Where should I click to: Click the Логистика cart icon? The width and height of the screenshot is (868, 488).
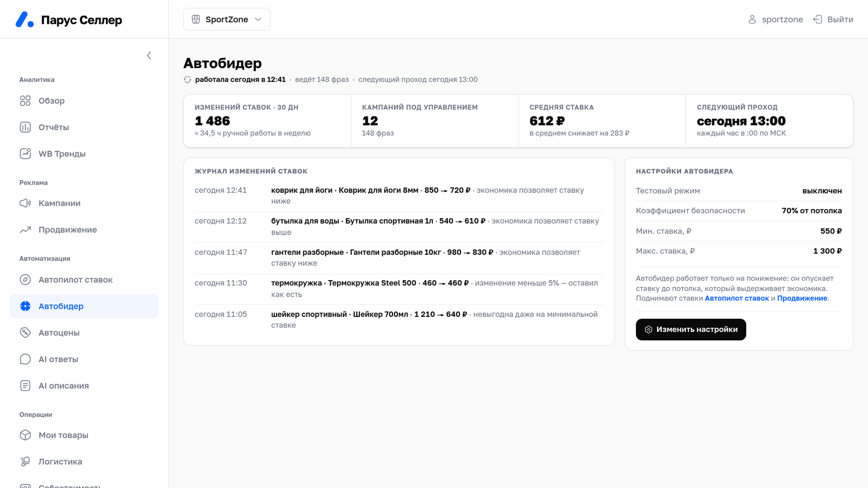25,461
